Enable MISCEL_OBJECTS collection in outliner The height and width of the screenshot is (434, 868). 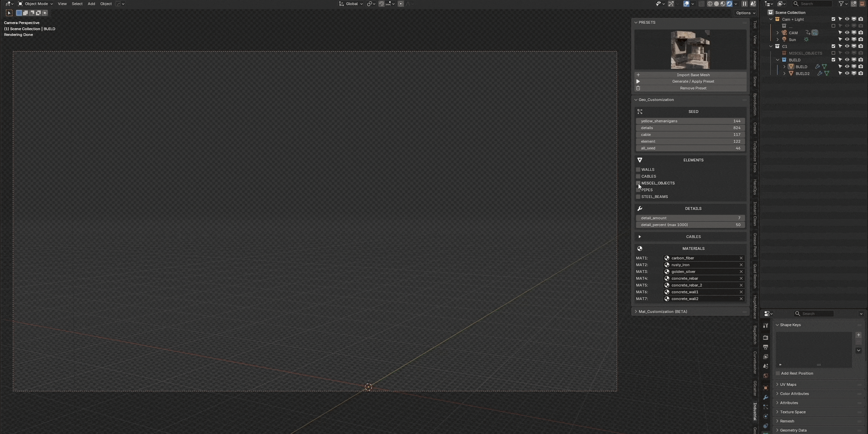point(833,53)
